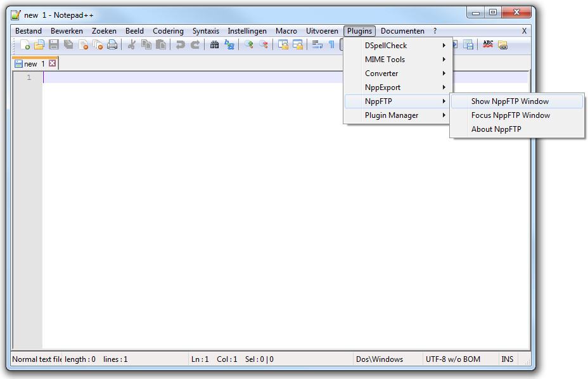Choose About NppFTP
The image size is (588, 379).
[x=517, y=129]
